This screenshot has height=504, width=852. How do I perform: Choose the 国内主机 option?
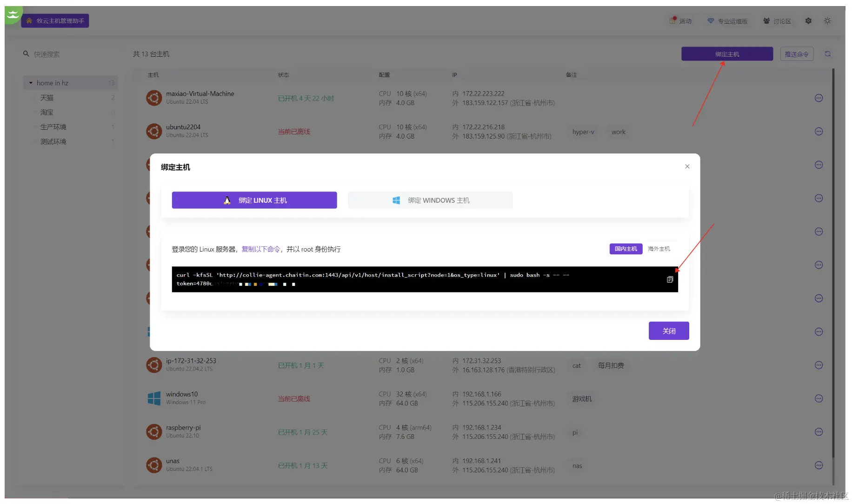626,249
